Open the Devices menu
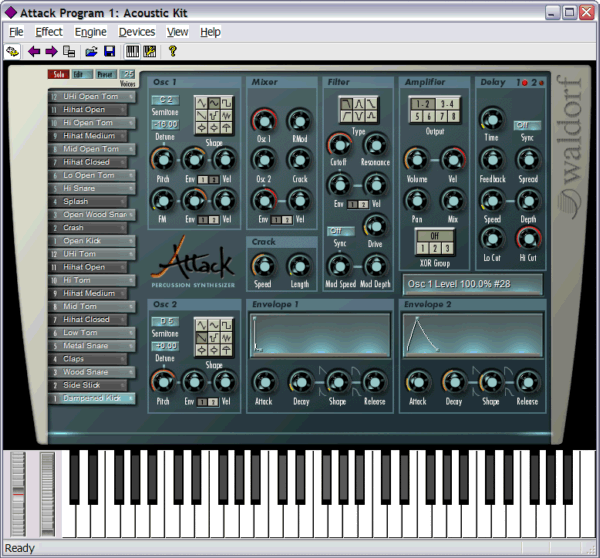600x558 pixels. click(137, 32)
